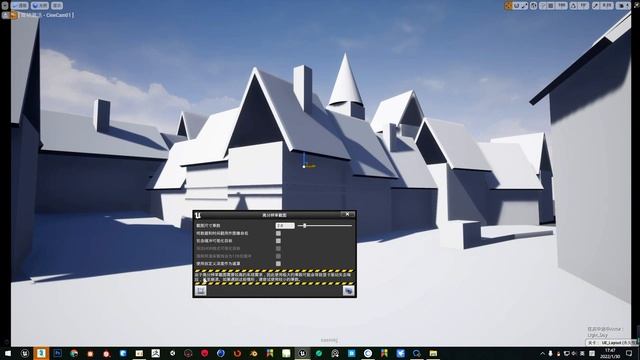640x360 pixels.
Task: Toggle world/local coordinate system globe icon
Action: 533,6
